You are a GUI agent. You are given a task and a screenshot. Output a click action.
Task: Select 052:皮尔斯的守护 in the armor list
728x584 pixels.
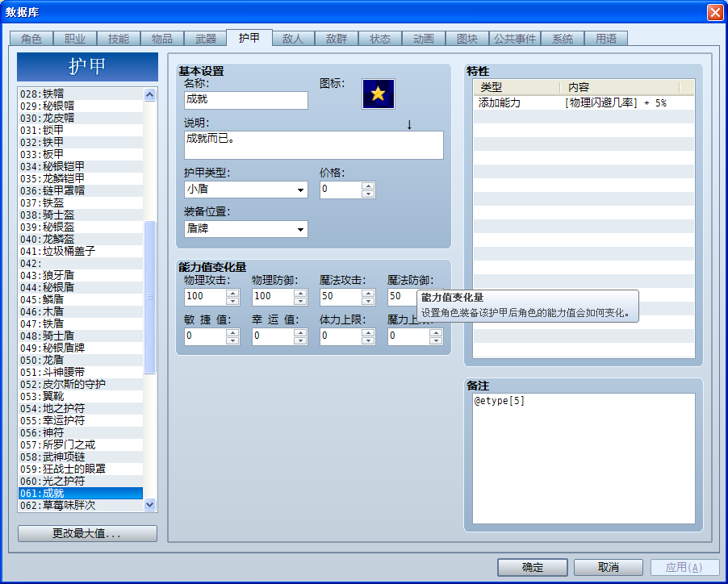click(x=81, y=384)
